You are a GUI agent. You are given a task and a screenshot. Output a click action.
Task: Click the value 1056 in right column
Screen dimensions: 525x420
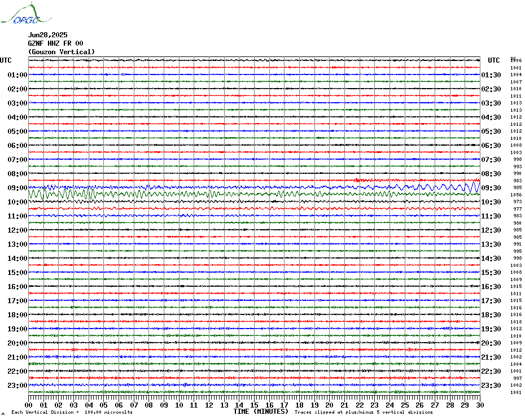click(516, 195)
